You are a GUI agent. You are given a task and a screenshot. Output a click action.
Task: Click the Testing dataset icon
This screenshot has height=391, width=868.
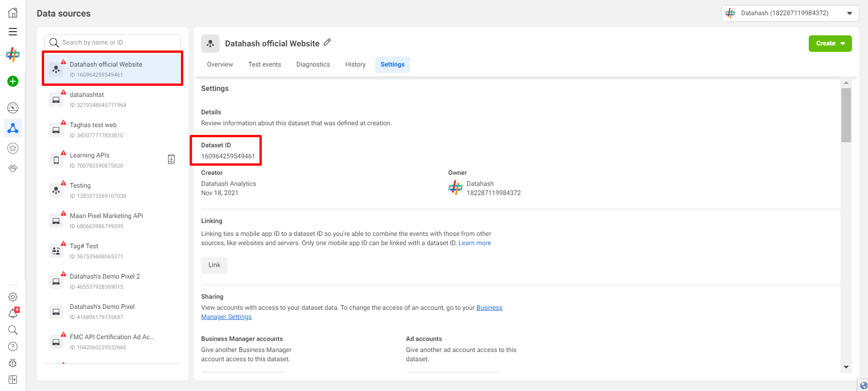(56, 190)
